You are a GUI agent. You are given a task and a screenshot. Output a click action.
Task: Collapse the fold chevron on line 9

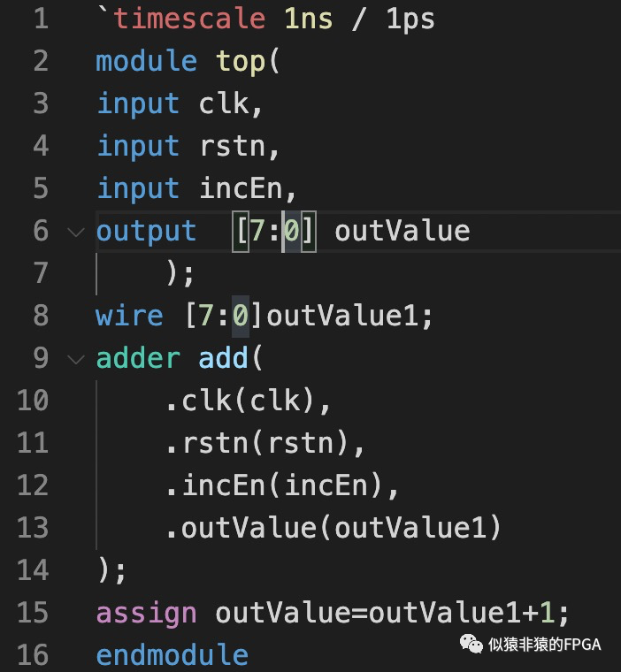coord(76,359)
